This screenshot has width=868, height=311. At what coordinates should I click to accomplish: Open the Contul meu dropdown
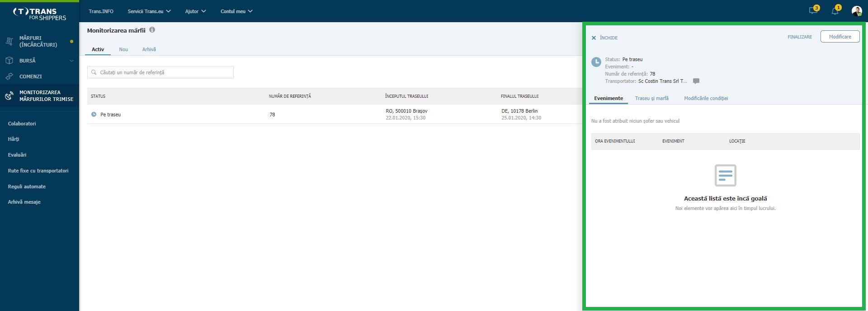[236, 11]
